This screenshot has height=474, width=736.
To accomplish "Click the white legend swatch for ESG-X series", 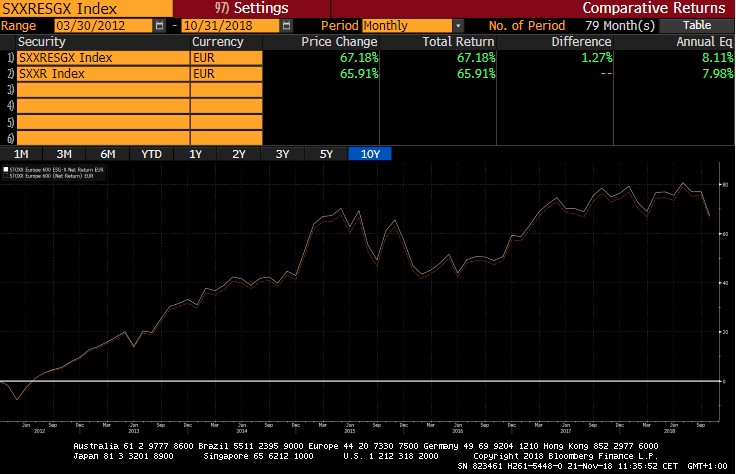I will (x=6, y=169).
